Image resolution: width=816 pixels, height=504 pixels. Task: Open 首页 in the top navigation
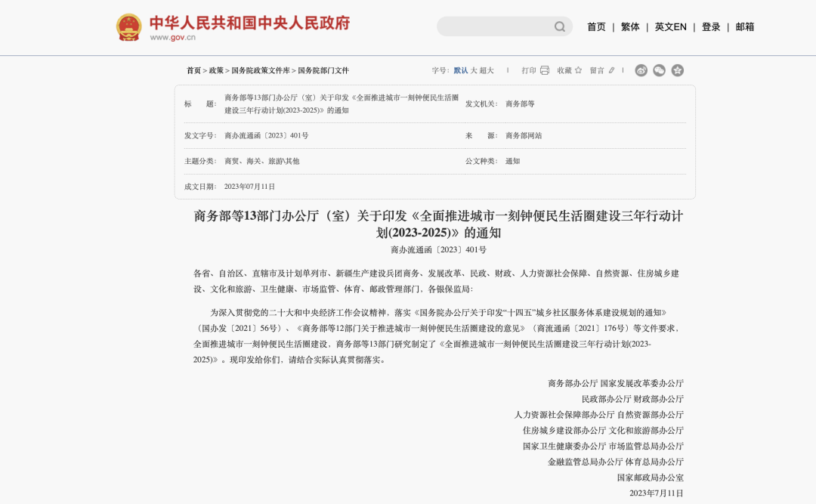coord(596,27)
